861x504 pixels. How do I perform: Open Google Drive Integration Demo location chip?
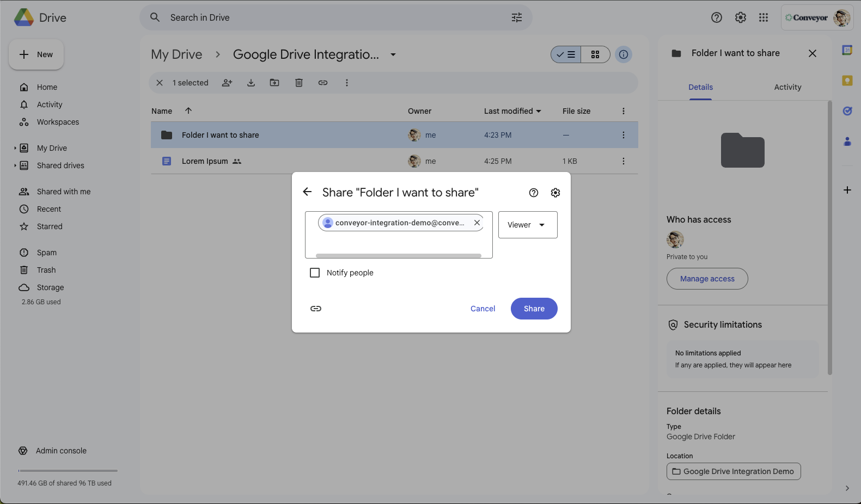(734, 471)
